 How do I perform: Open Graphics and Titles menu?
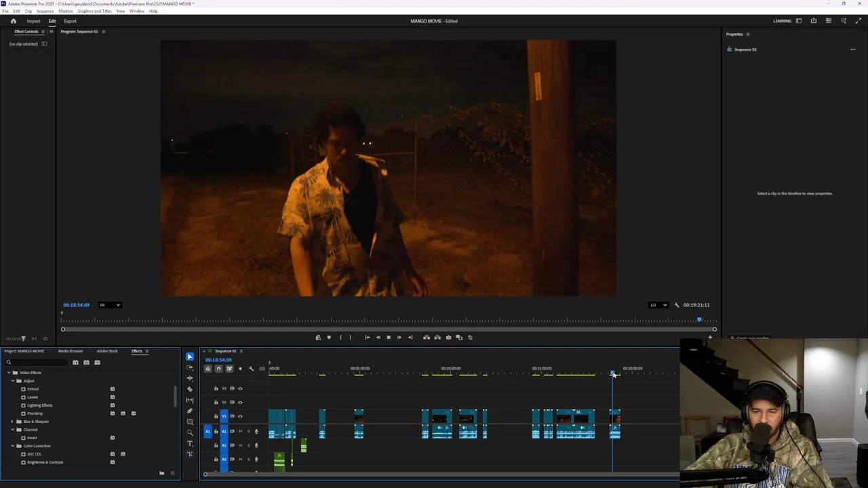coord(95,11)
